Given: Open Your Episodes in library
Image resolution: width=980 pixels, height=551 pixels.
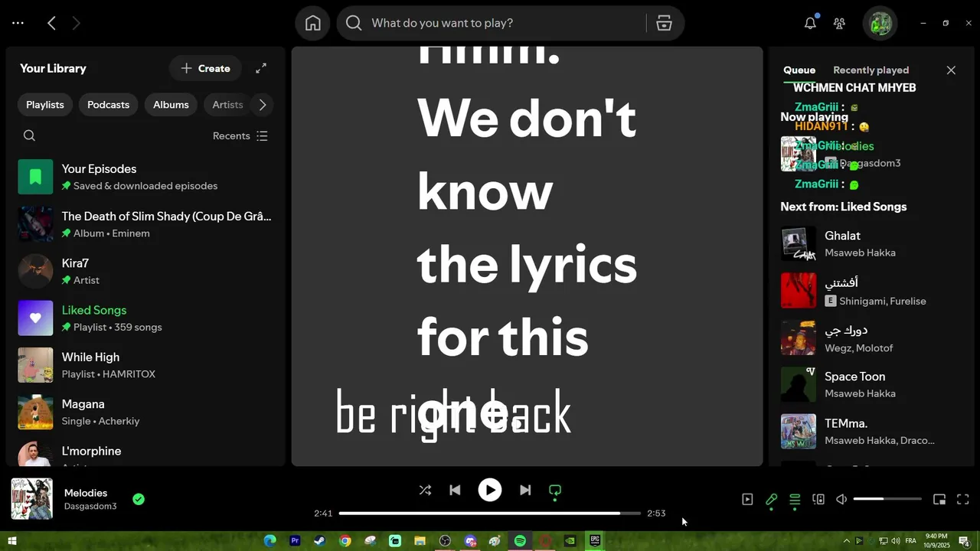Looking at the screenshot, I should [145, 177].
